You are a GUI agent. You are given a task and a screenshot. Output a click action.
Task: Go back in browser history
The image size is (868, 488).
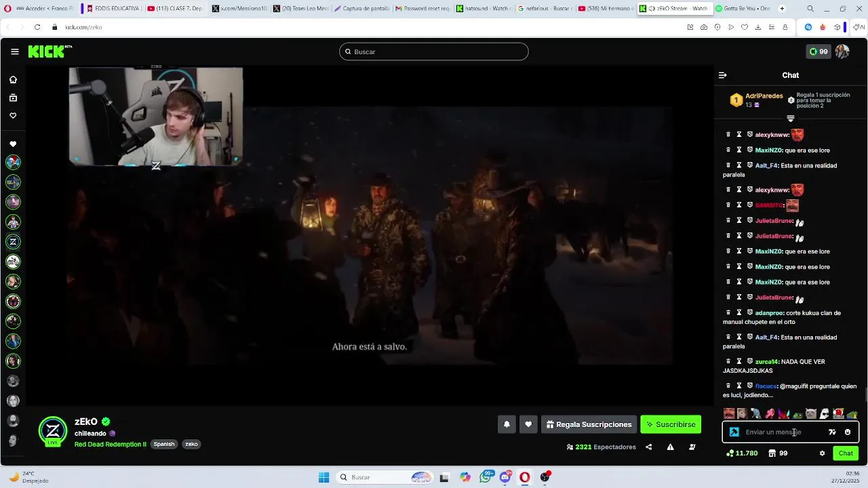point(7,27)
